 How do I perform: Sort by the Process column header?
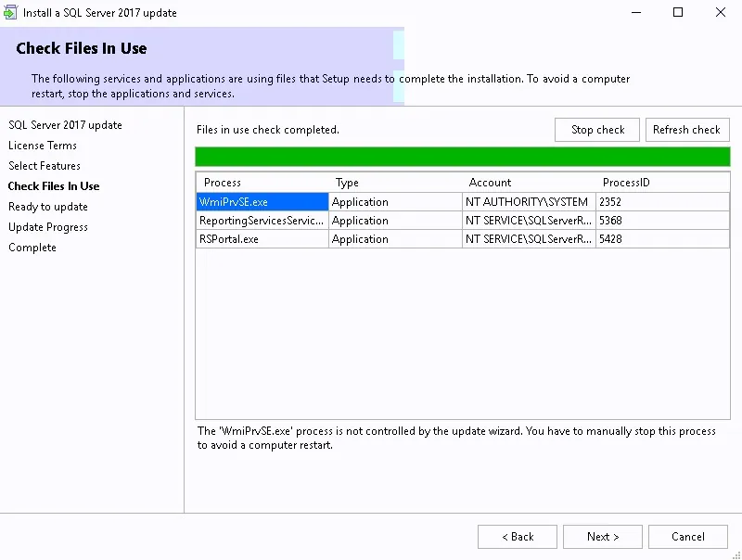coord(262,183)
